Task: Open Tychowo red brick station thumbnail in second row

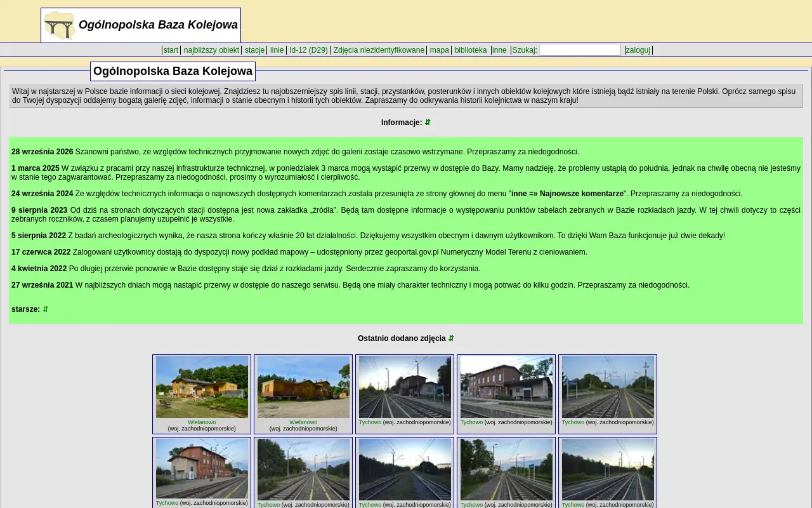Action: [202, 469]
